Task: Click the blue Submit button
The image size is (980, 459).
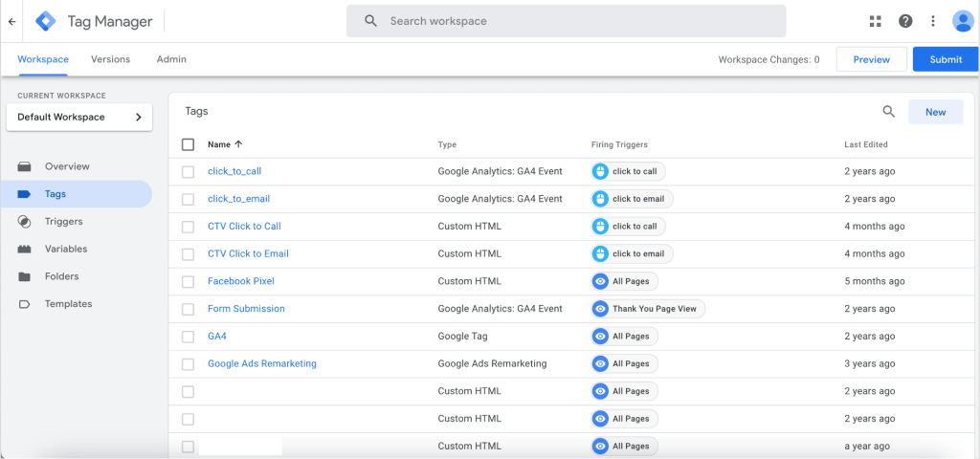Action: coord(946,59)
